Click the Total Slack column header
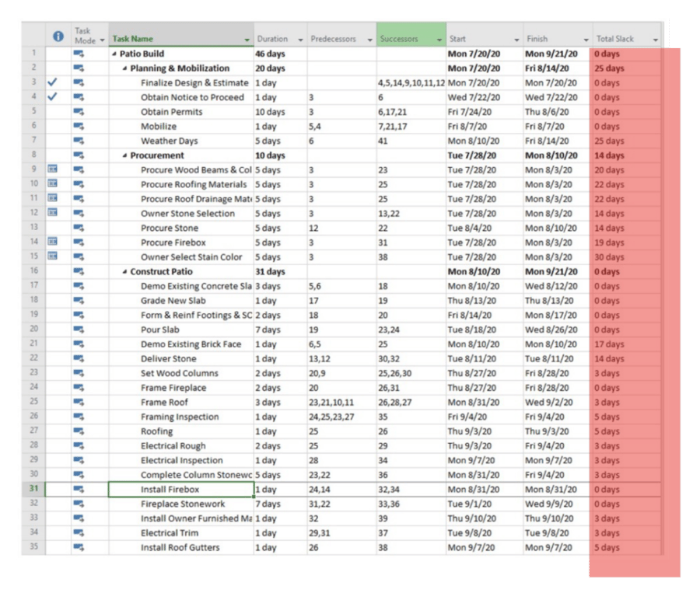Screen dimensions: 700x600 614,36
